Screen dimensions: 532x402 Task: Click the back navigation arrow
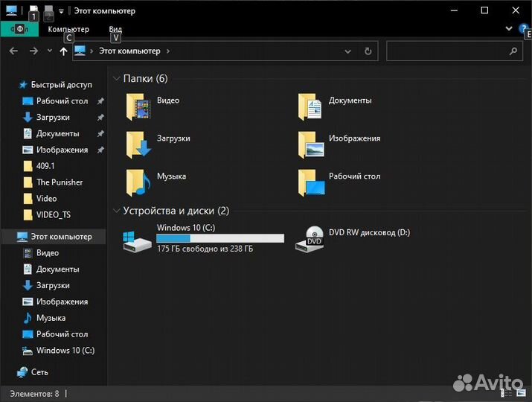point(13,51)
